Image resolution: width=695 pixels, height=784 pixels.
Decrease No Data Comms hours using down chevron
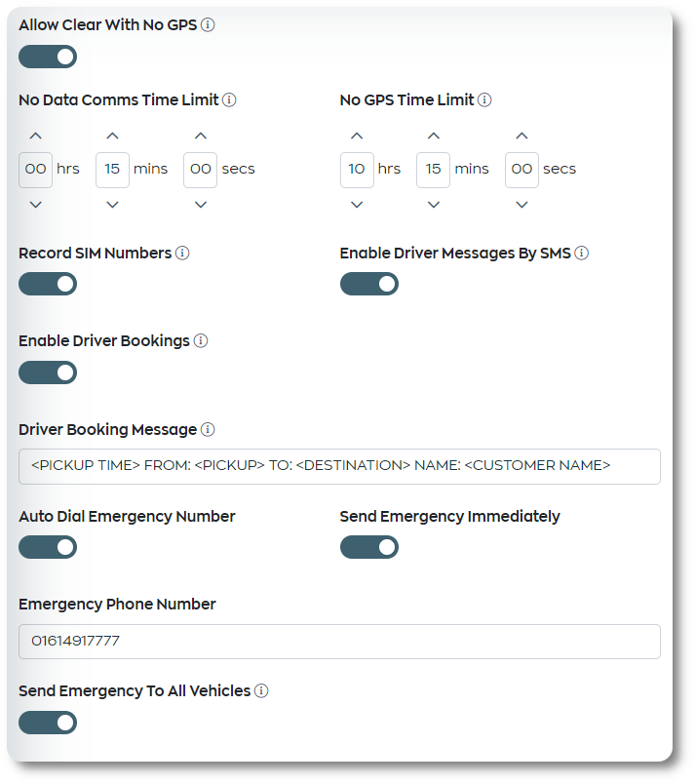[35, 205]
